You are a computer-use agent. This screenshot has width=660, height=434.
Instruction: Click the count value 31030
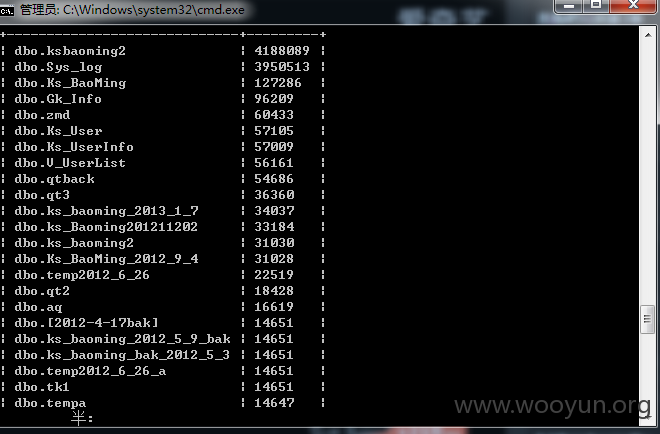[274, 243]
